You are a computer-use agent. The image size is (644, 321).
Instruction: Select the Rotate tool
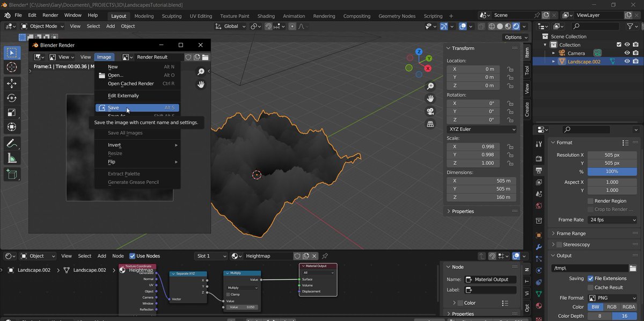click(11, 98)
